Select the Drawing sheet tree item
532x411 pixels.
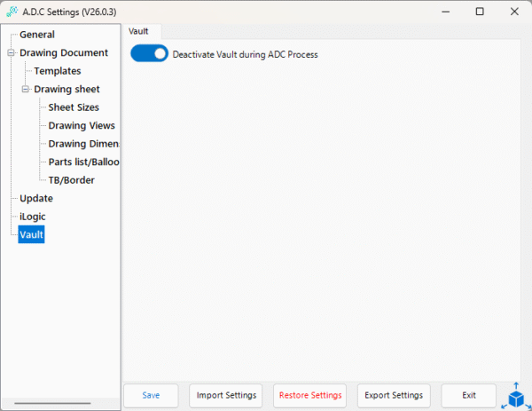pyautogui.click(x=66, y=89)
